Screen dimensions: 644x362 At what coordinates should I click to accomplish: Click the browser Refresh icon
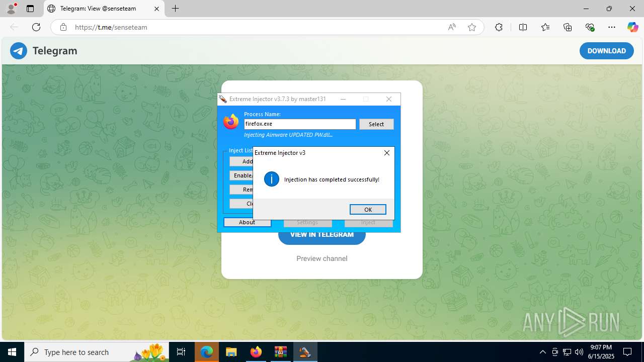(x=36, y=27)
